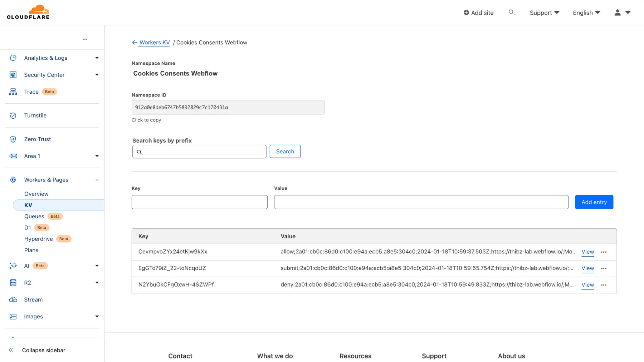Image resolution: width=644 pixels, height=362 pixels.
Task: Select key N2YbuOkCFgOxwH-4SZWPf
Action: pos(176,284)
